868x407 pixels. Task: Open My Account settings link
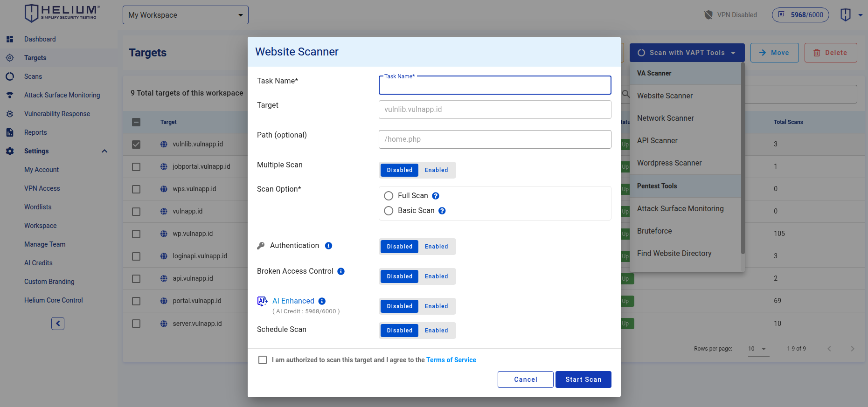click(x=42, y=170)
